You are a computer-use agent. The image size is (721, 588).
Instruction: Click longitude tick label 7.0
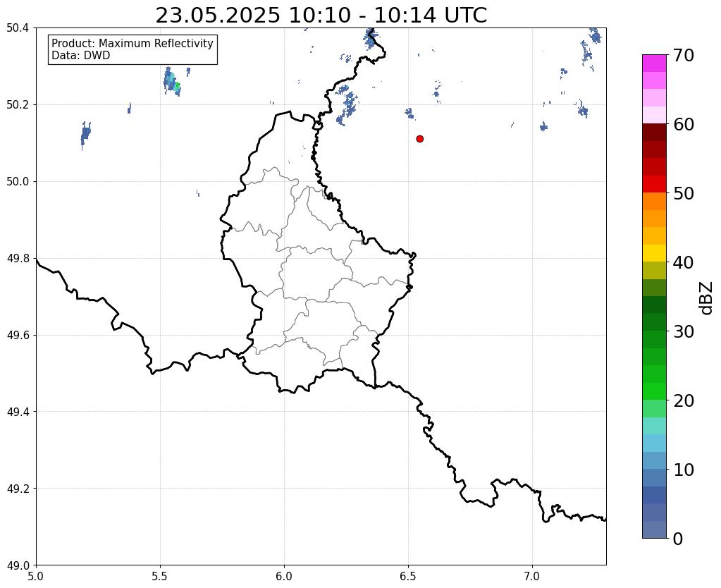532,576
